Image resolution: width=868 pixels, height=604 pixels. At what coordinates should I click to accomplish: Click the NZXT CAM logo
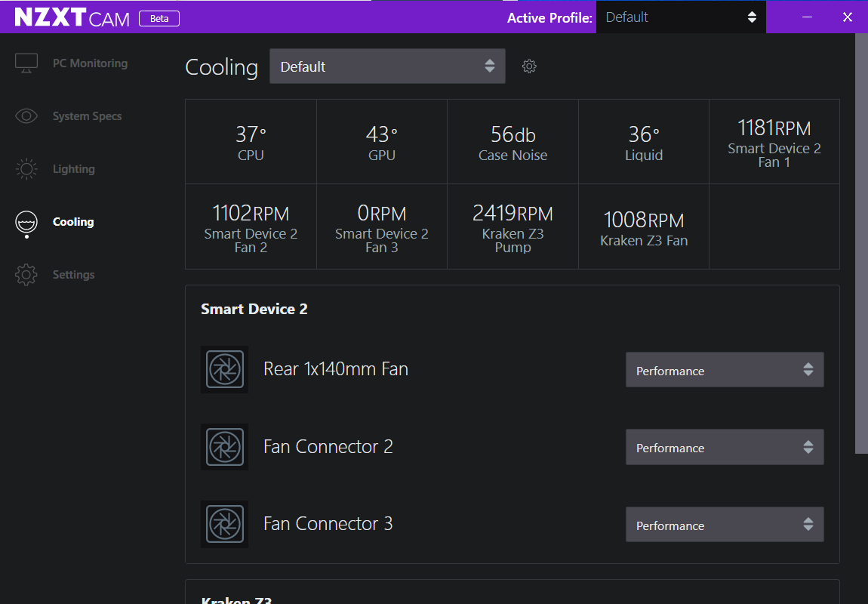tap(72, 17)
